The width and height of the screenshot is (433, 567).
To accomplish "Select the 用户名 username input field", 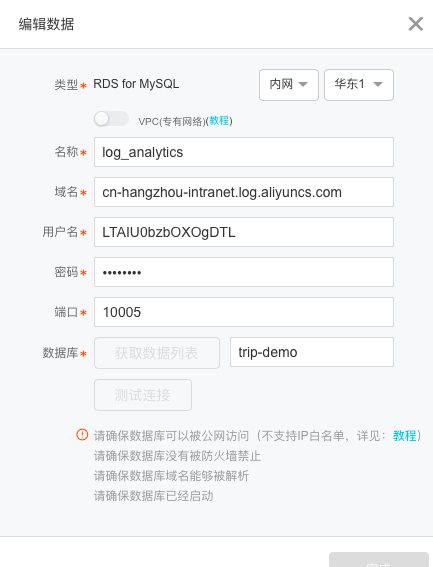I will [244, 232].
